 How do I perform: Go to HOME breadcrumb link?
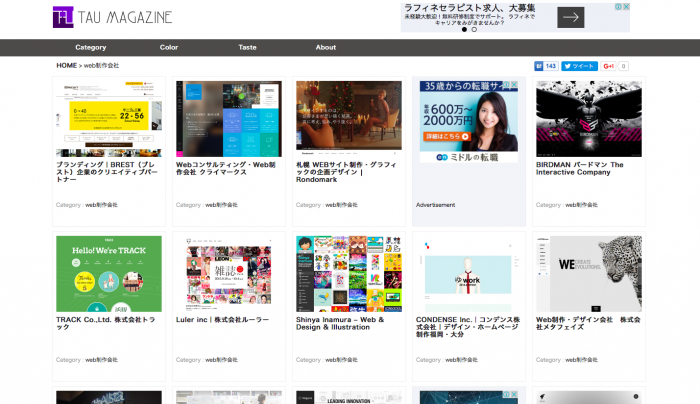67,65
